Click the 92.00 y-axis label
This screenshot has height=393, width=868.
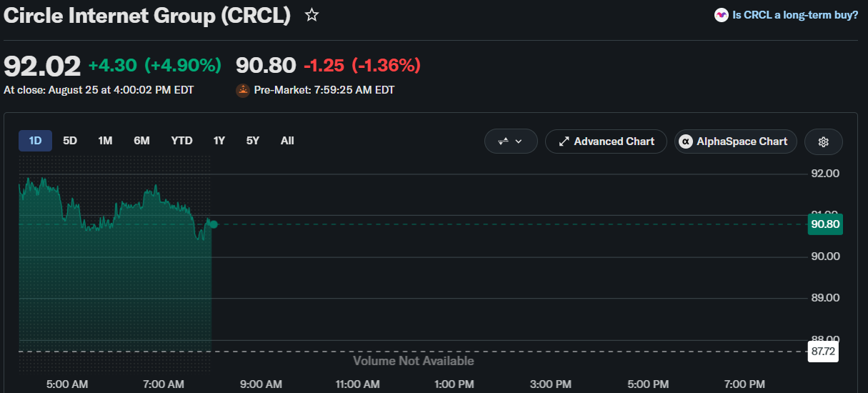(824, 174)
